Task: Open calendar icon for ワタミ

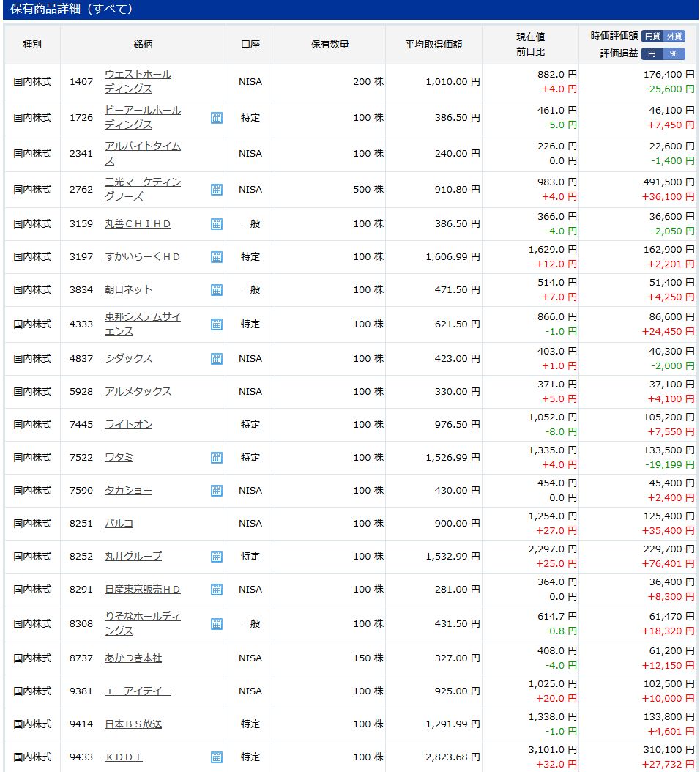Action: point(217,458)
